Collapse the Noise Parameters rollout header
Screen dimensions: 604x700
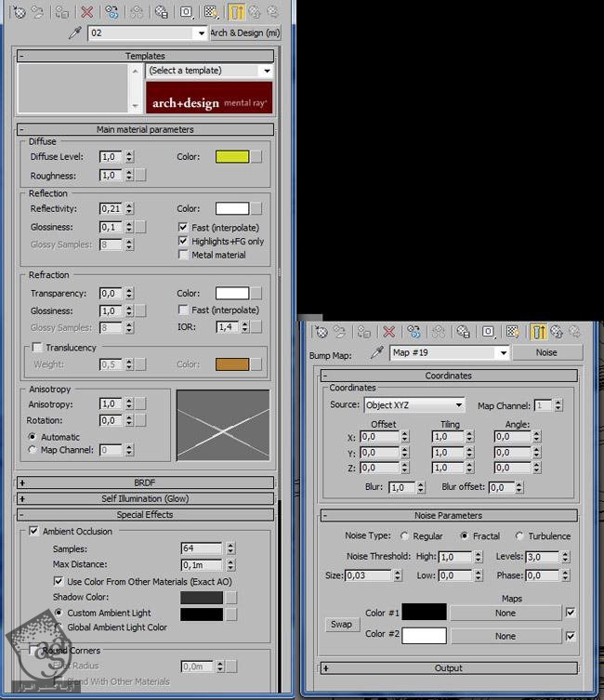coord(448,515)
